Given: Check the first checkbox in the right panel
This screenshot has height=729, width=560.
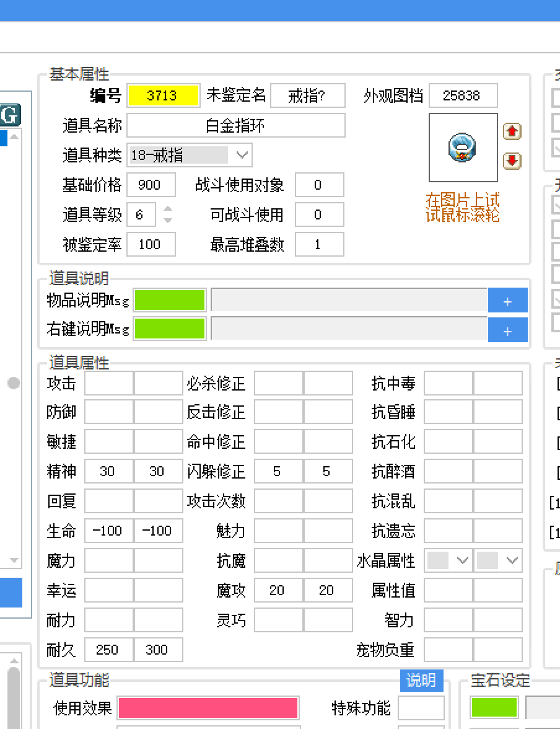Looking at the screenshot, I should [556, 97].
